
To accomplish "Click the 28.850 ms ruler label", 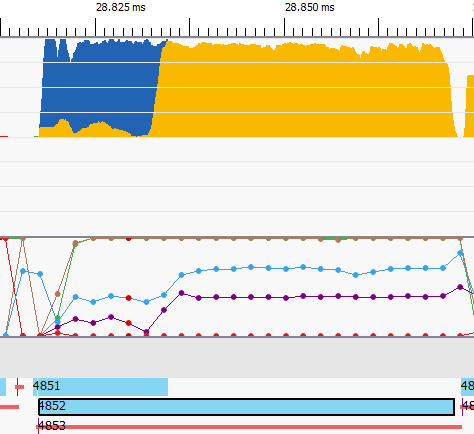I will 310,7.
